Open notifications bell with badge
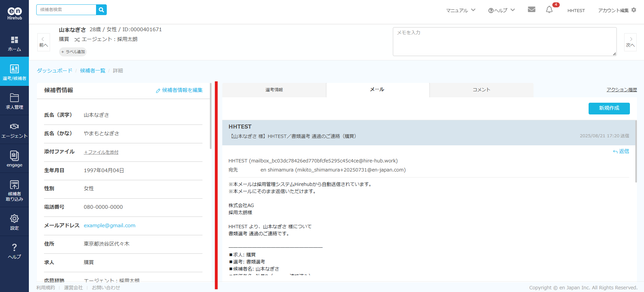The height and width of the screenshot is (292, 644). coord(549,10)
